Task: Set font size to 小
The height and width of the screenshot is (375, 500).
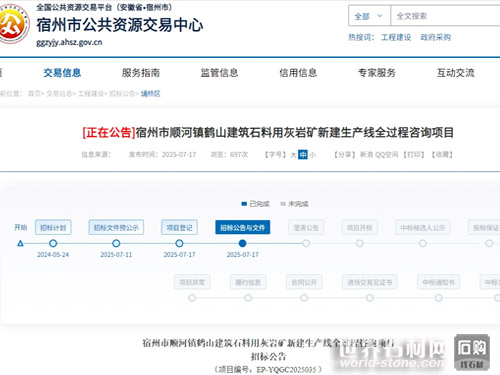Action: coord(312,155)
